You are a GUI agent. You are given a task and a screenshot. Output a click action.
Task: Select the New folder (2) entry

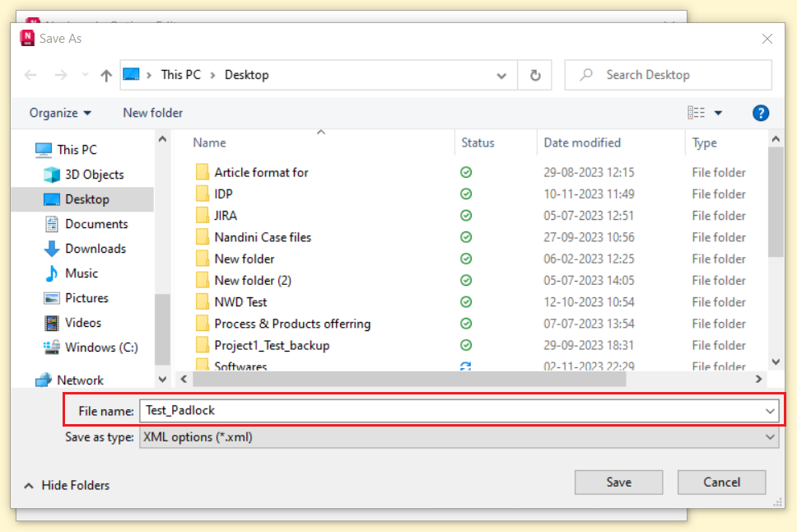pyautogui.click(x=253, y=281)
